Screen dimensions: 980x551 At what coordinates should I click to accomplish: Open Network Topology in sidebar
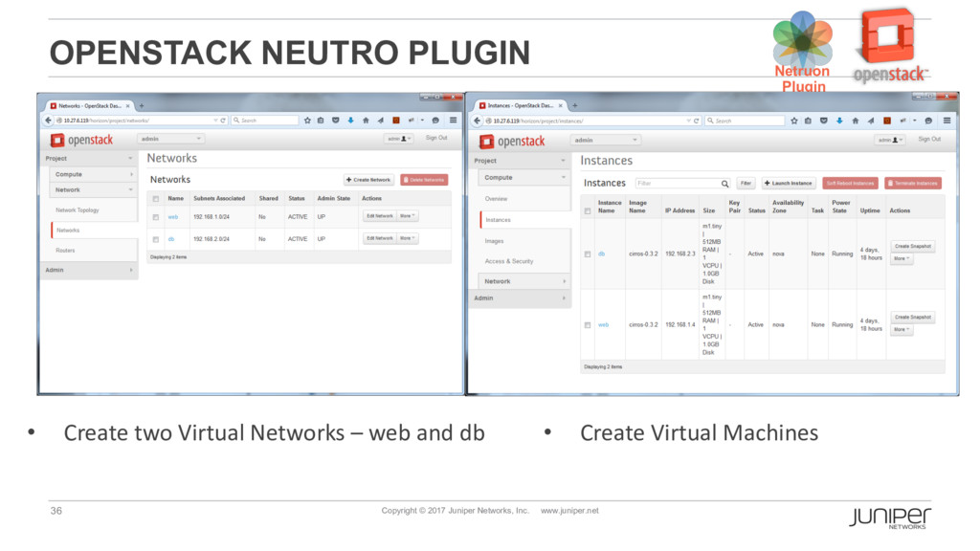pos(77,210)
